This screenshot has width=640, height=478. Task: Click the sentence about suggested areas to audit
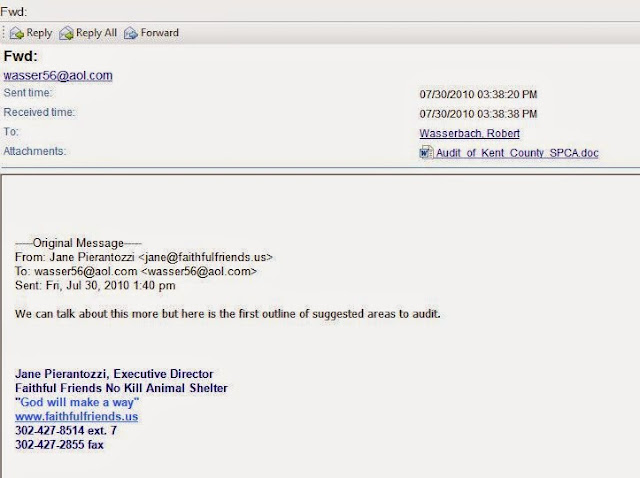pyautogui.click(x=228, y=314)
